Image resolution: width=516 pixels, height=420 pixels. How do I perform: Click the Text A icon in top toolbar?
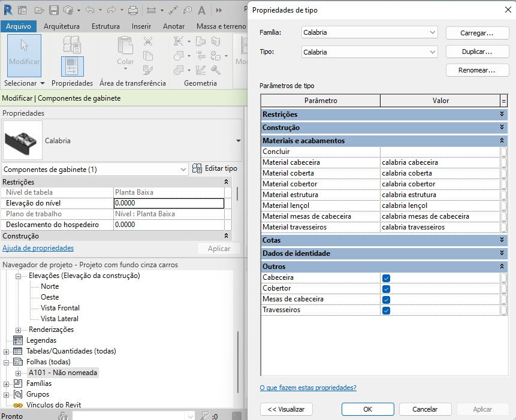point(201,11)
